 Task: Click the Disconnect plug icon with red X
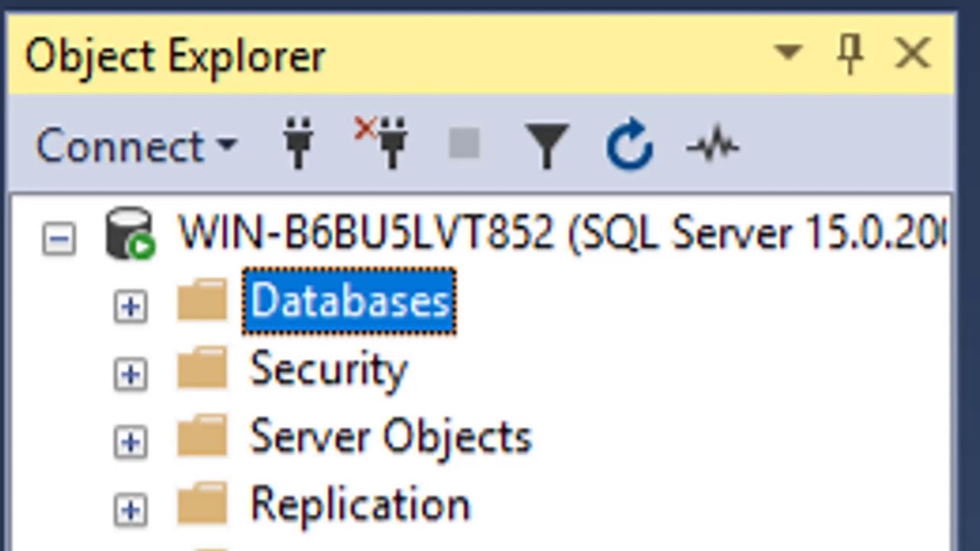[381, 142]
